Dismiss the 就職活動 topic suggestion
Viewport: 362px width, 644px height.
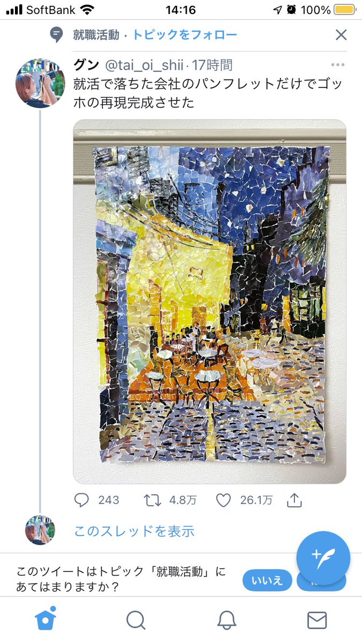[341, 35]
